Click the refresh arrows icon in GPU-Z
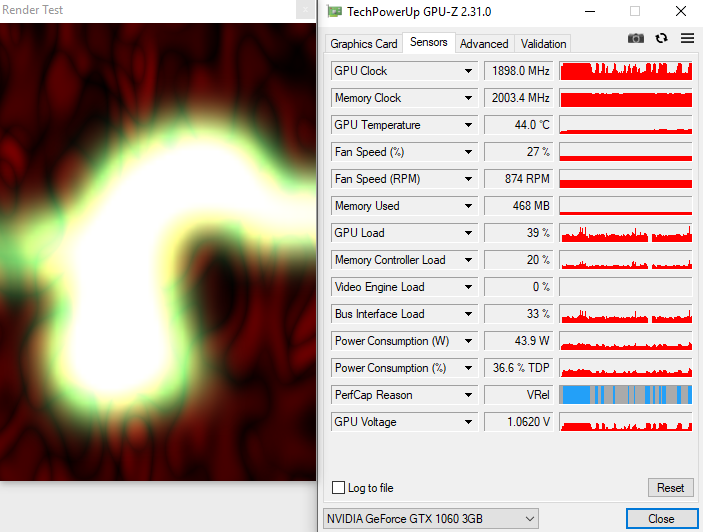Image resolution: width=703 pixels, height=532 pixels. 661,39
